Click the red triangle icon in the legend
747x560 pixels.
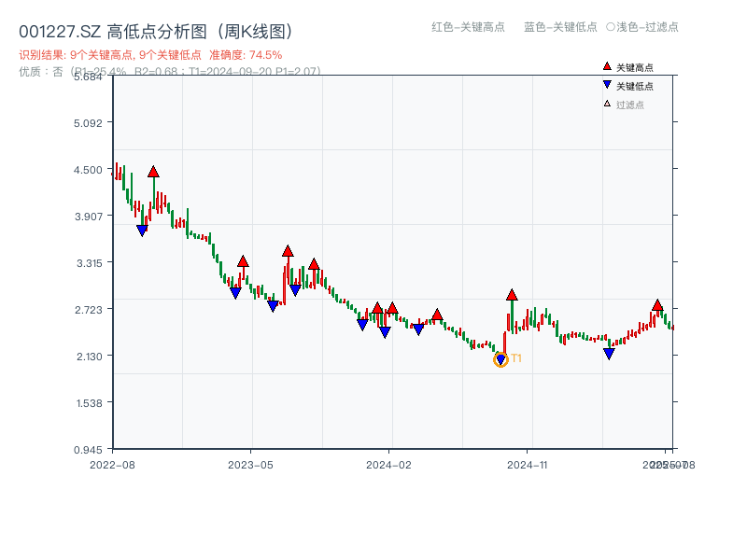coord(607,66)
